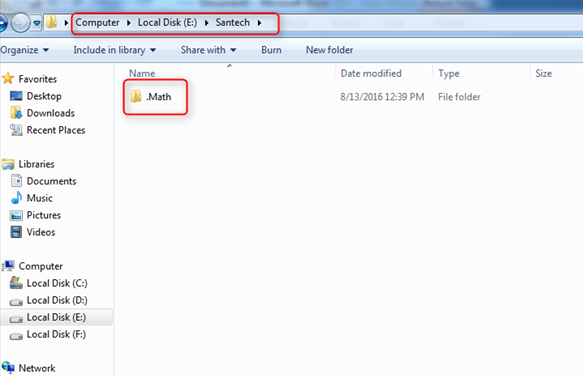Open the Documents library
The image size is (583, 376).
click(51, 181)
